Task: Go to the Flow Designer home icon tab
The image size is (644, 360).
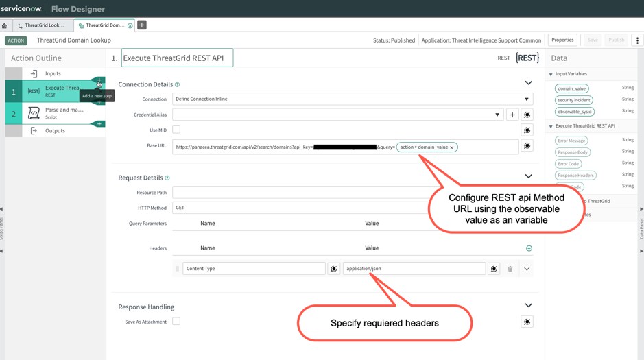Action: click(x=5, y=25)
